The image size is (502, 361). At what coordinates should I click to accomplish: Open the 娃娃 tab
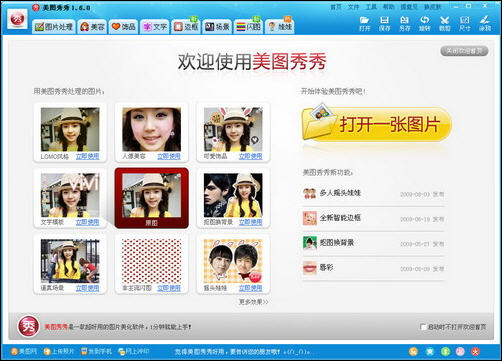click(280, 27)
